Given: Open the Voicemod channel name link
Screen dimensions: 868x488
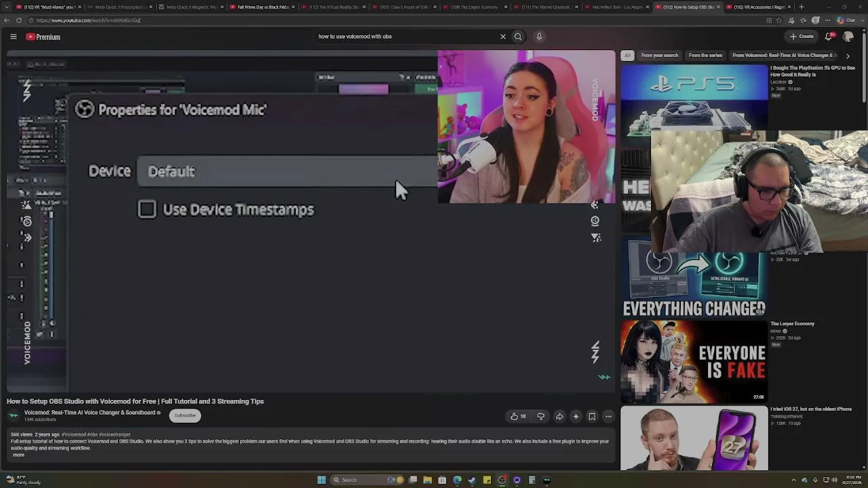Looking at the screenshot, I should [90, 413].
